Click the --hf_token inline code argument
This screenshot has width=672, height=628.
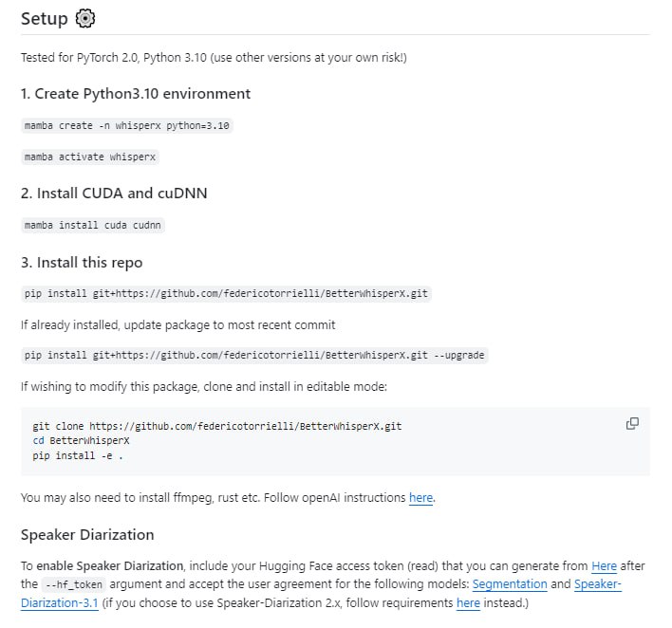pos(73,584)
